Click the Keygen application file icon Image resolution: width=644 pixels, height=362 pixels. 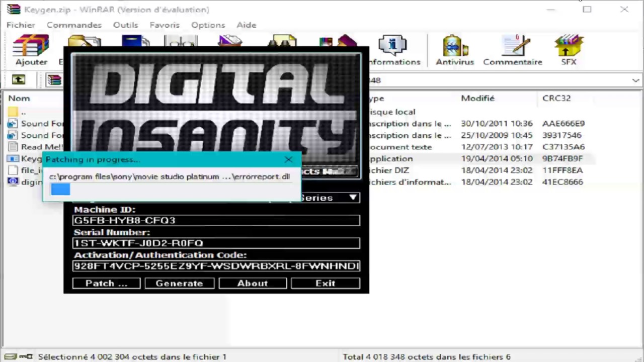coord(13,158)
